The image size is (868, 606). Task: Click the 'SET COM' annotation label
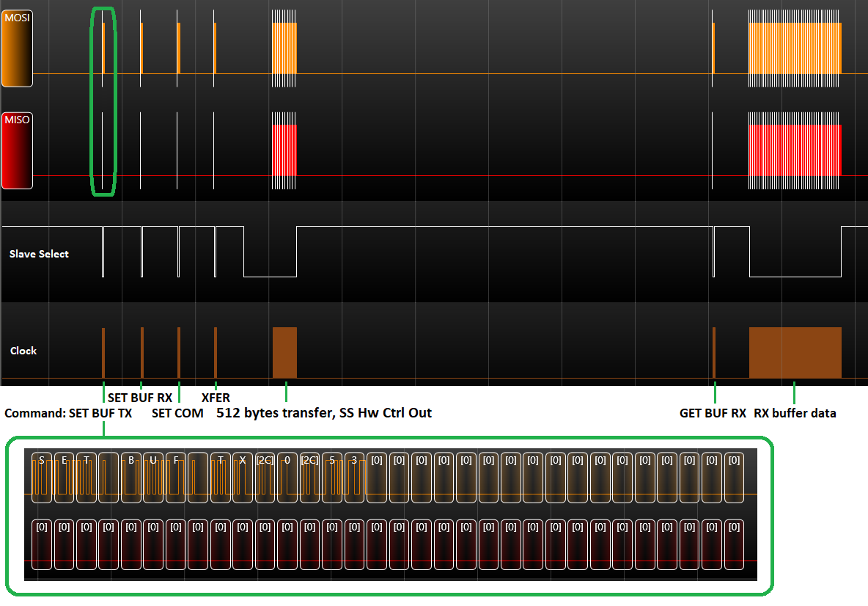point(177,413)
